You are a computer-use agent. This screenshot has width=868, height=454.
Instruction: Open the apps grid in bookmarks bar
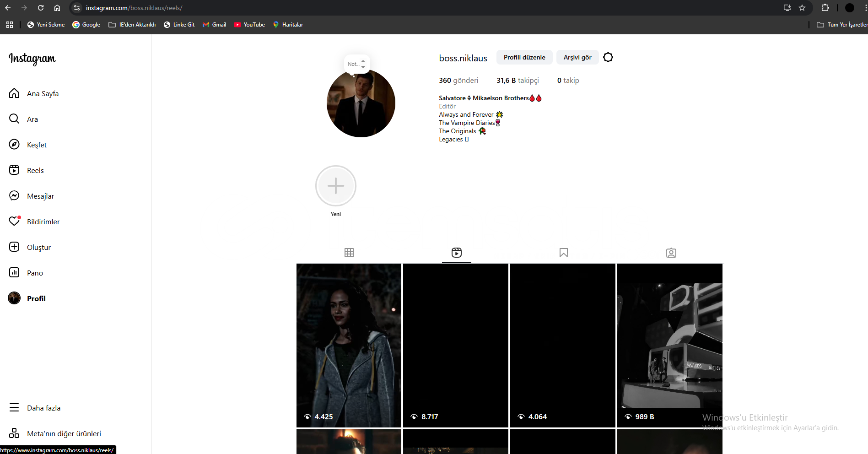click(10, 25)
